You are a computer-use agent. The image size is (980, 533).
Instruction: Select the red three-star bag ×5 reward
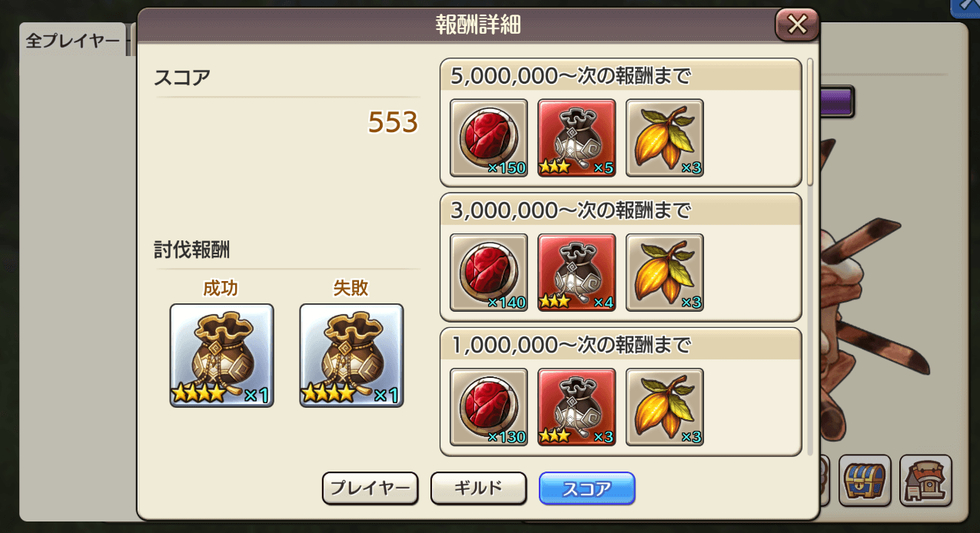pos(576,138)
